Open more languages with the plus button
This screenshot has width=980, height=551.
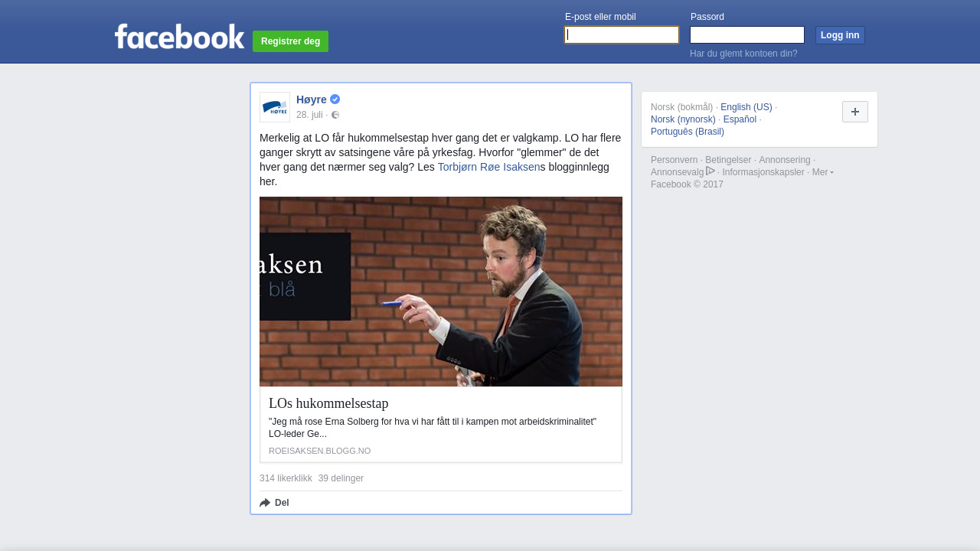[x=855, y=112]
